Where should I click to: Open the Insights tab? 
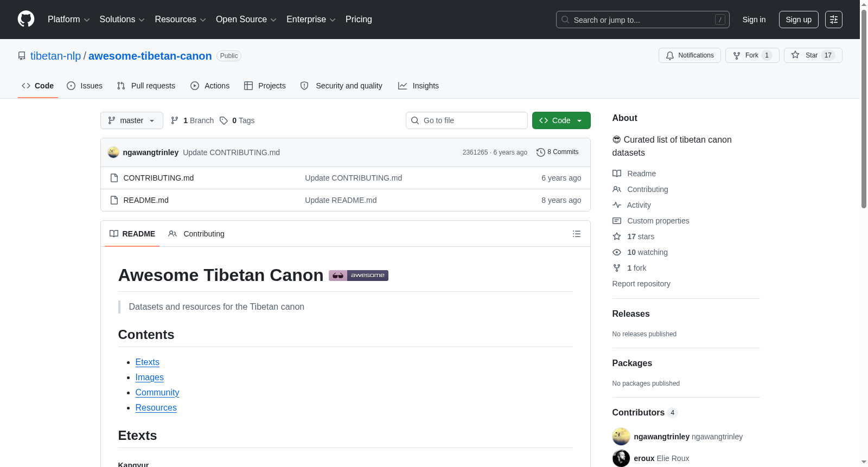(x=418, y=86)
